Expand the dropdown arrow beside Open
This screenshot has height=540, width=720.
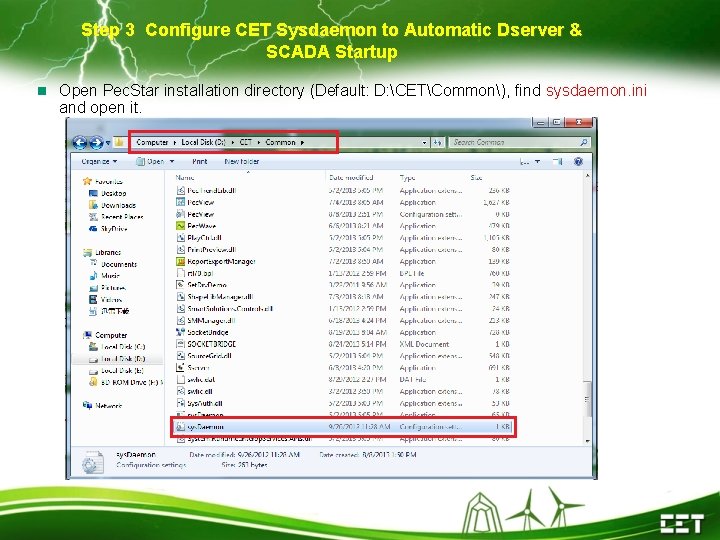[172, 162]
